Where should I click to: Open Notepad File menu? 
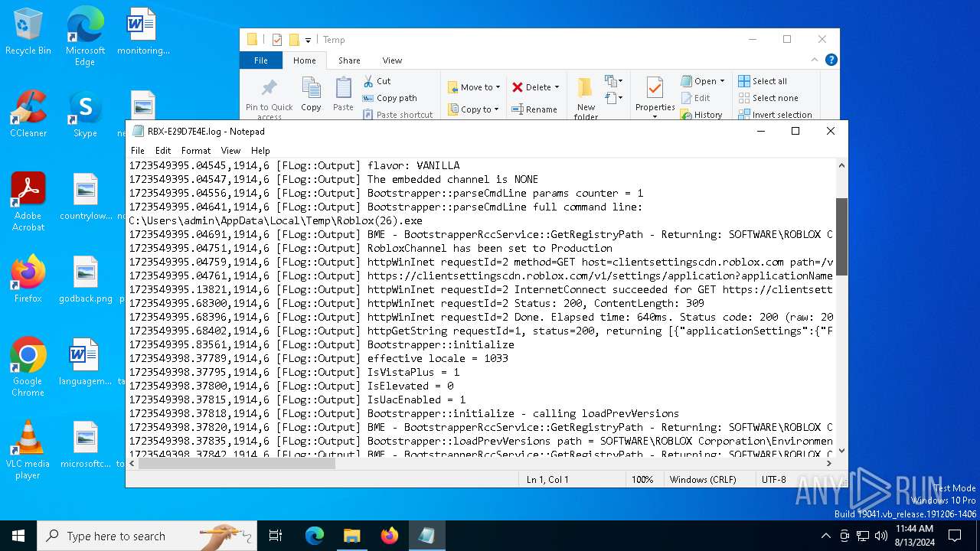click(x=138, y=151)
